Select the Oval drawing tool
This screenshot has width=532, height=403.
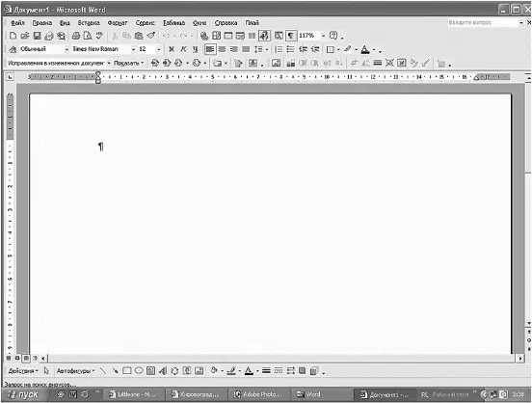coord(139,371)
